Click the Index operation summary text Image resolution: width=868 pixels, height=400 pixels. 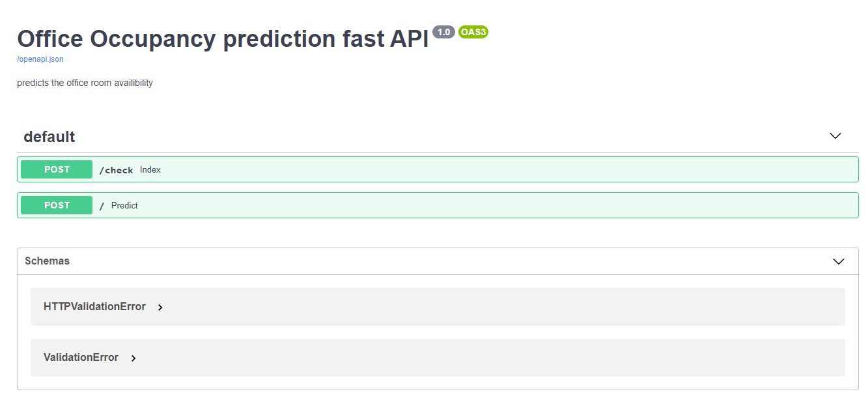tap(150, 169)
